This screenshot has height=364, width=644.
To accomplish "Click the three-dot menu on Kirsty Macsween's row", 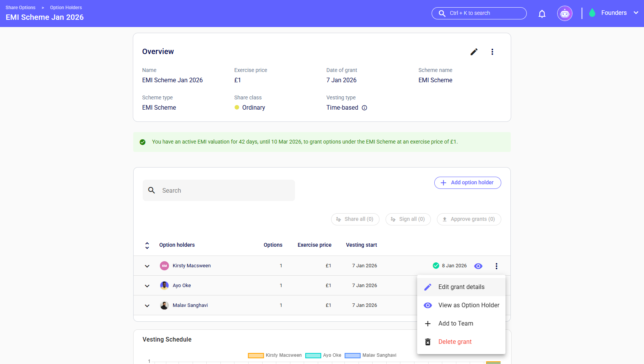I will tap(496, 266).
